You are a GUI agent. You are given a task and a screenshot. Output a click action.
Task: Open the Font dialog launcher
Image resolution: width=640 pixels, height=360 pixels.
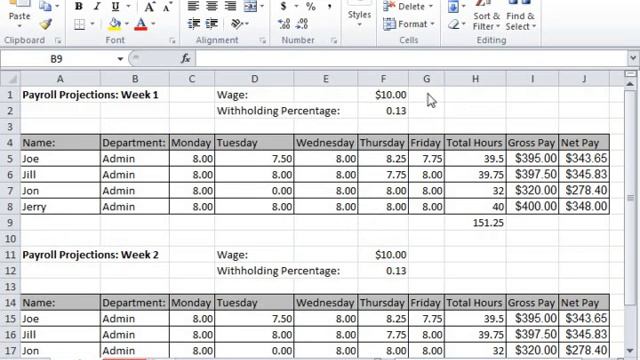pyautogui.click(x=172, y=40)
